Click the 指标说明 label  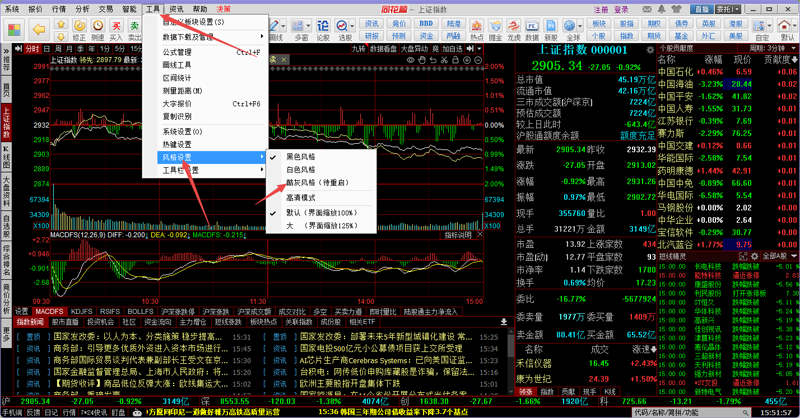[458, 235]
